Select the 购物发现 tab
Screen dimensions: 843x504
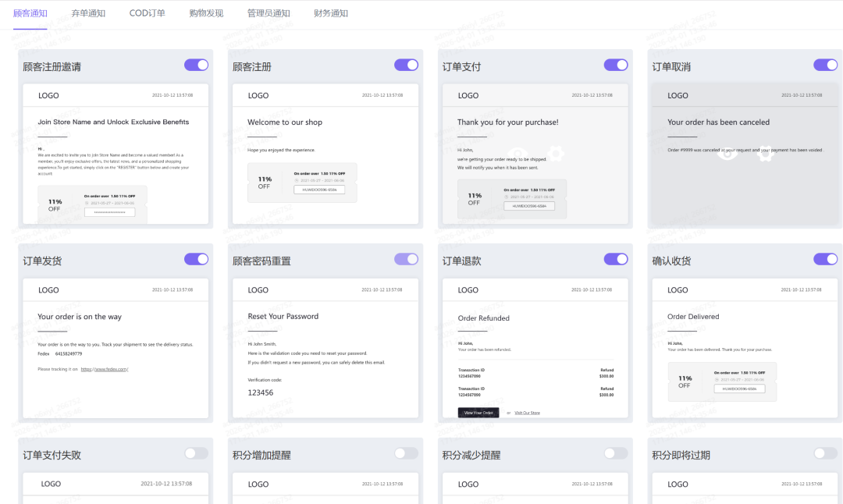205,13
